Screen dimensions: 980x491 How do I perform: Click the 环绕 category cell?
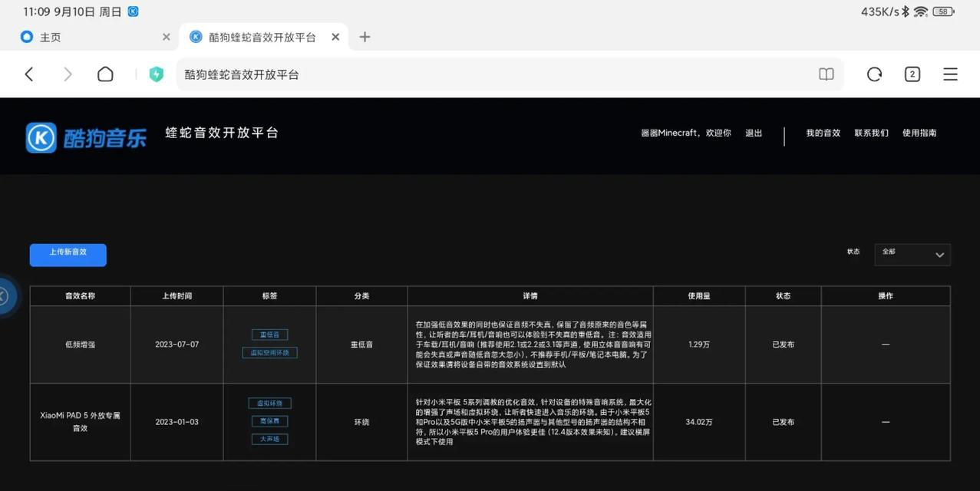(x=361, y=422)
